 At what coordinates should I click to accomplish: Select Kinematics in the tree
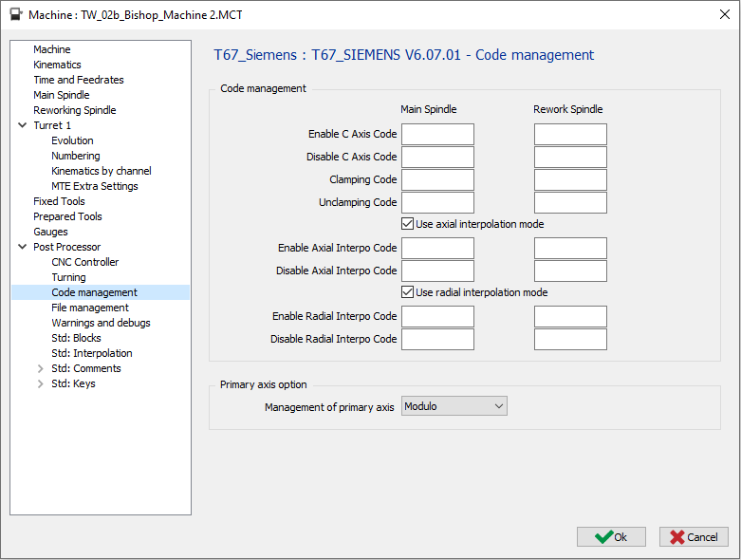point(57,65)
